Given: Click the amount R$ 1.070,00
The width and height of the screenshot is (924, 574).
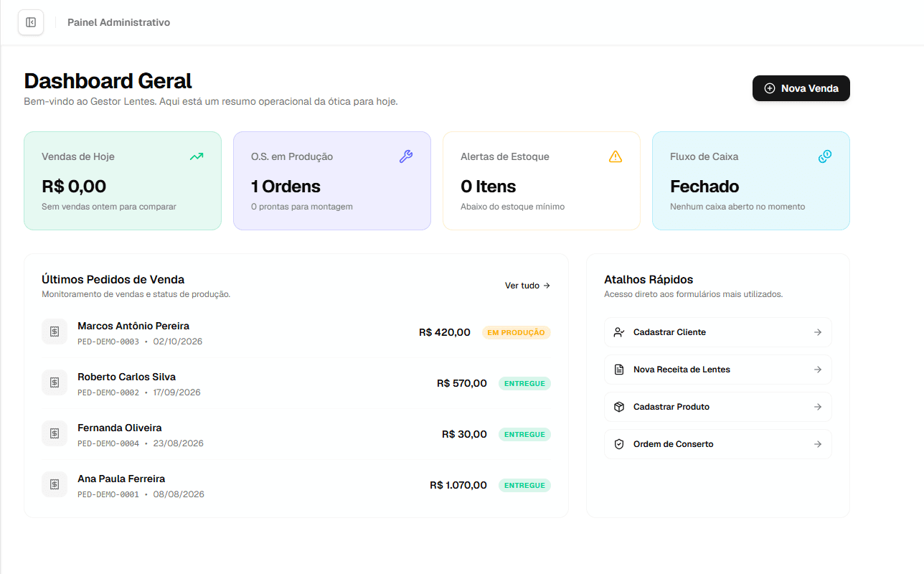Looking at the screenshot, I should click(x=458, y=485).
